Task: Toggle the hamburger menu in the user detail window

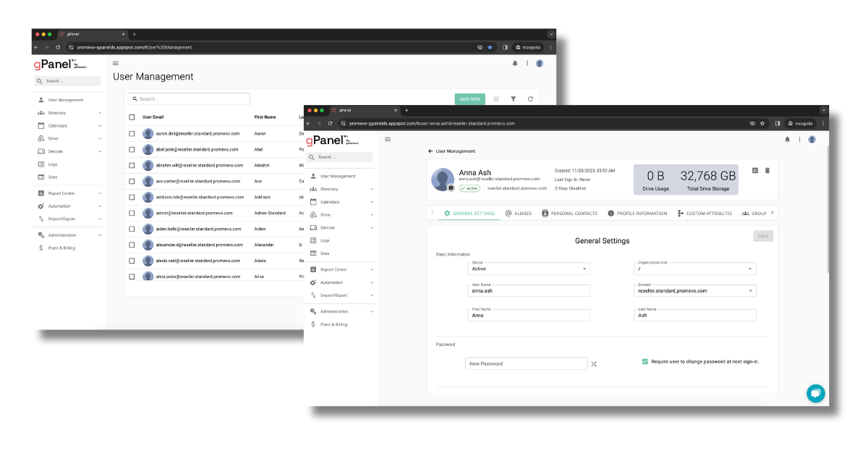Action: point(388,139)
